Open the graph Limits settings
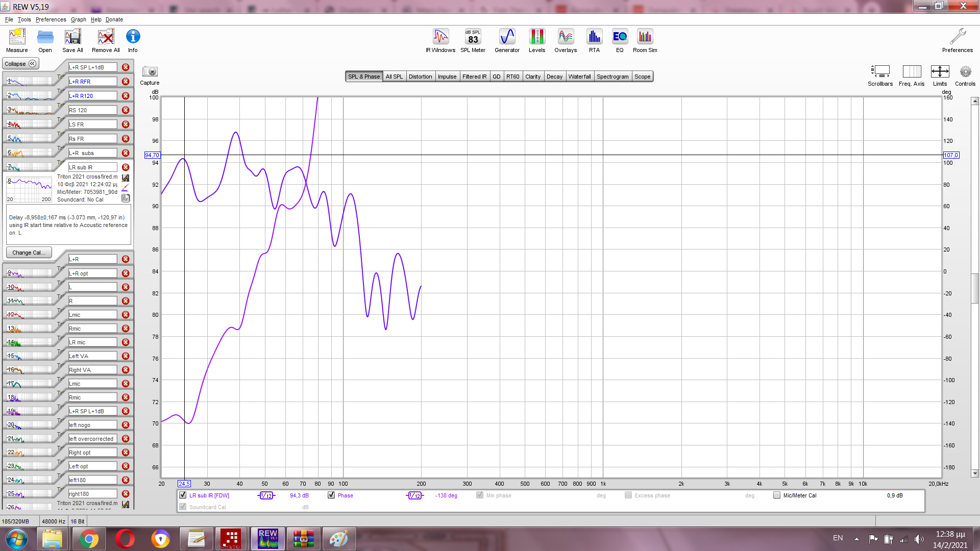 (x=940, y=71)
